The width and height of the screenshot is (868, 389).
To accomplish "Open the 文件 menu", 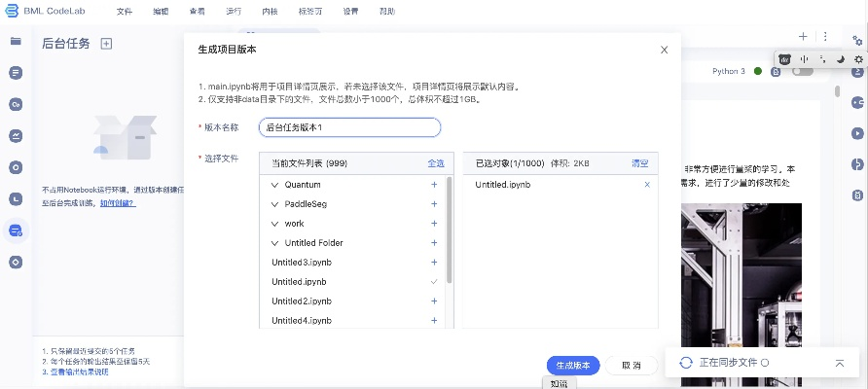I will click(x=124, y=12).
